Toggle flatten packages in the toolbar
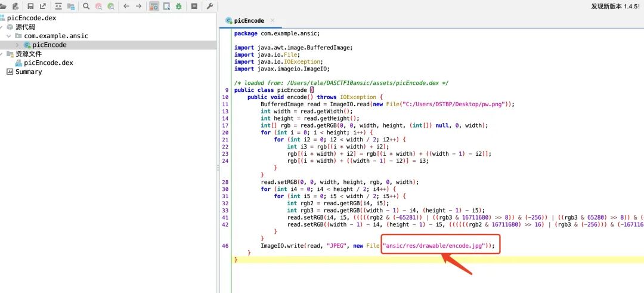 70,6
